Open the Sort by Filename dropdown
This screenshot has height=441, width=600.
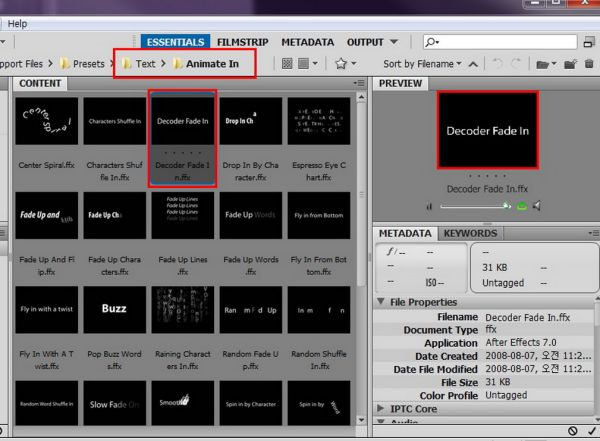pyautogui.click(x=422, y=64)
